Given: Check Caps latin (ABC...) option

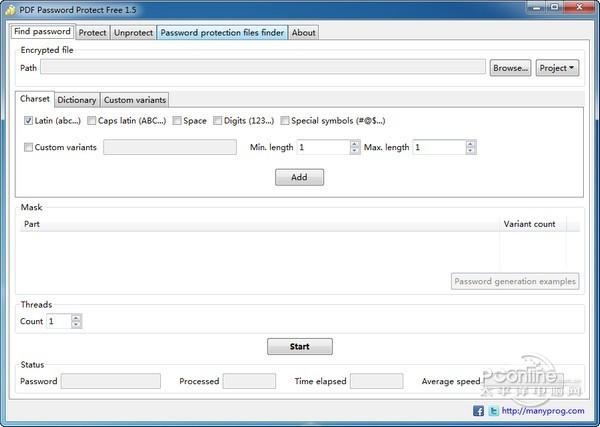Looking at the screenshot, I should pos(91,121).
